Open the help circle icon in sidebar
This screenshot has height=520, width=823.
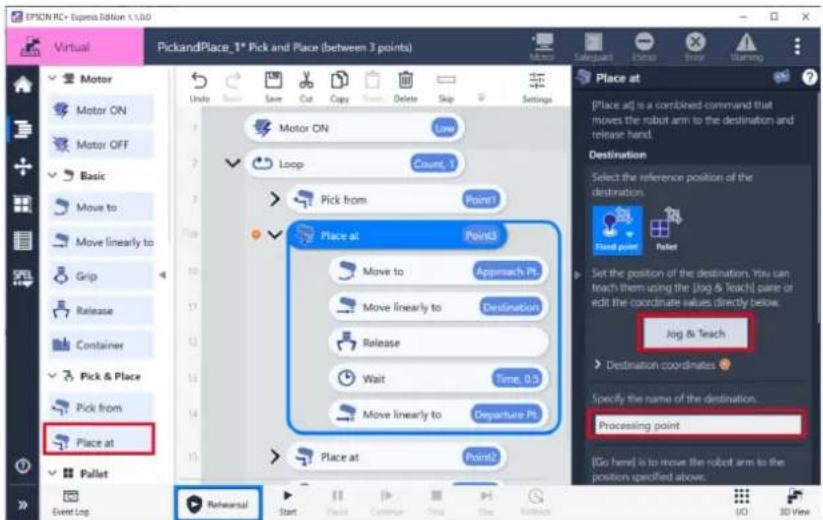point(23,465)
